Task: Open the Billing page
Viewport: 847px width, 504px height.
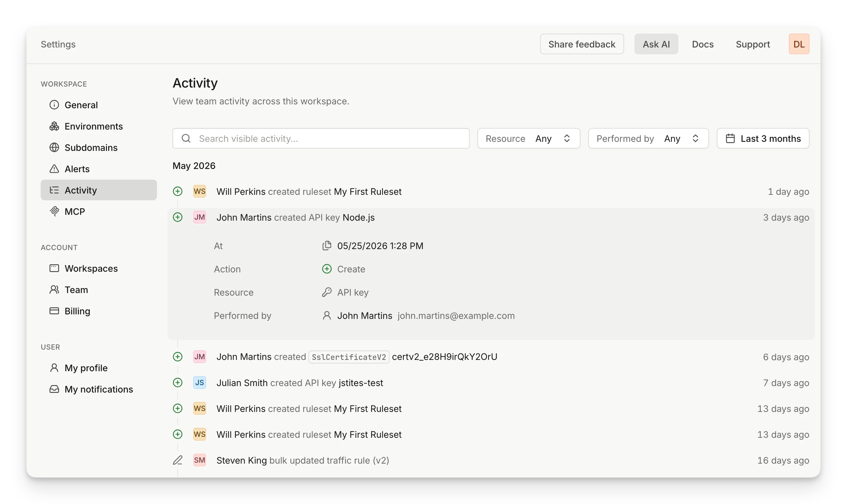Action: click(99, 311)
